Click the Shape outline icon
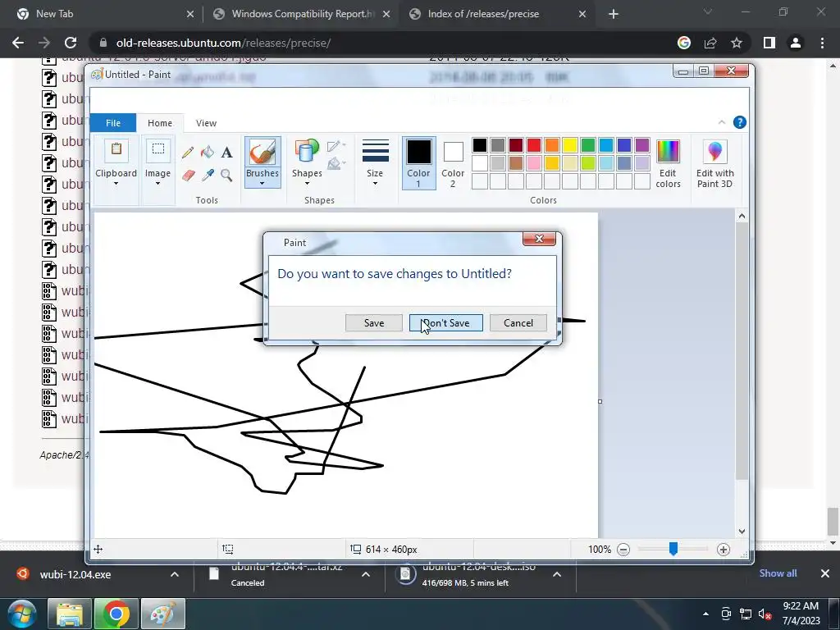840x630 pixels. click(x=336, y=146)
